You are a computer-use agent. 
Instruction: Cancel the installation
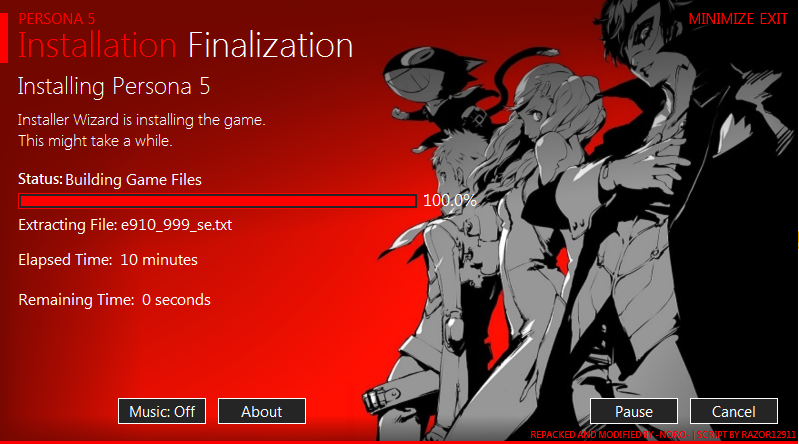pos(734,411)
